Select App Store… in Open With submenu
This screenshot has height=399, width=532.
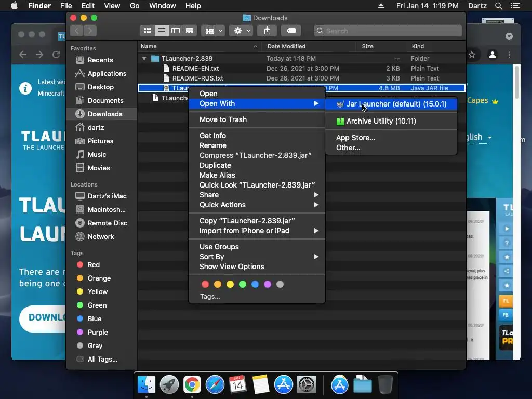point(391,138)
